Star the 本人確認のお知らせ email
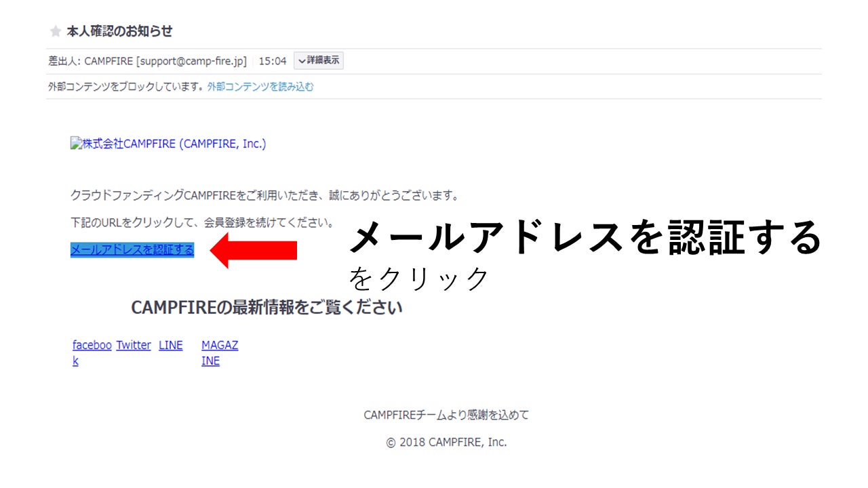 56,32
